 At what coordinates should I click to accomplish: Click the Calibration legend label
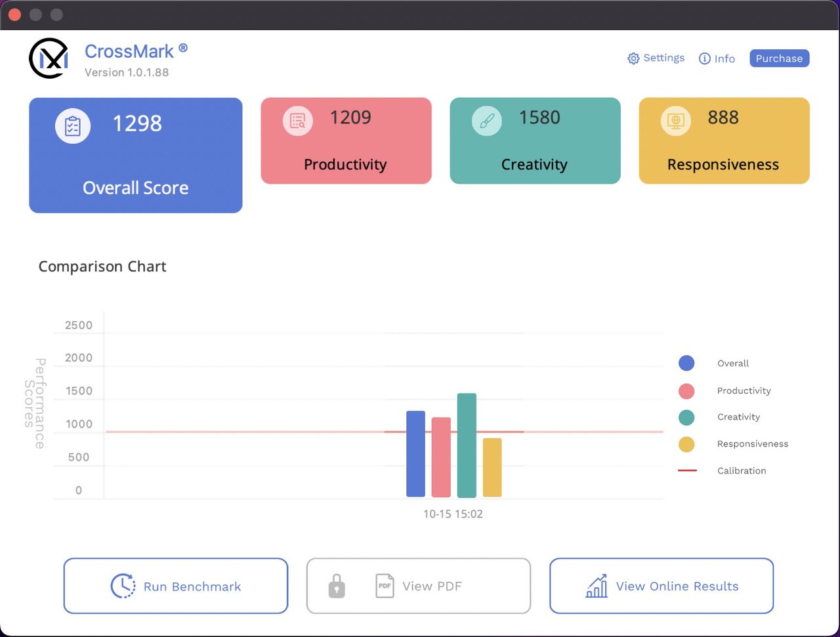click(742, 471)
